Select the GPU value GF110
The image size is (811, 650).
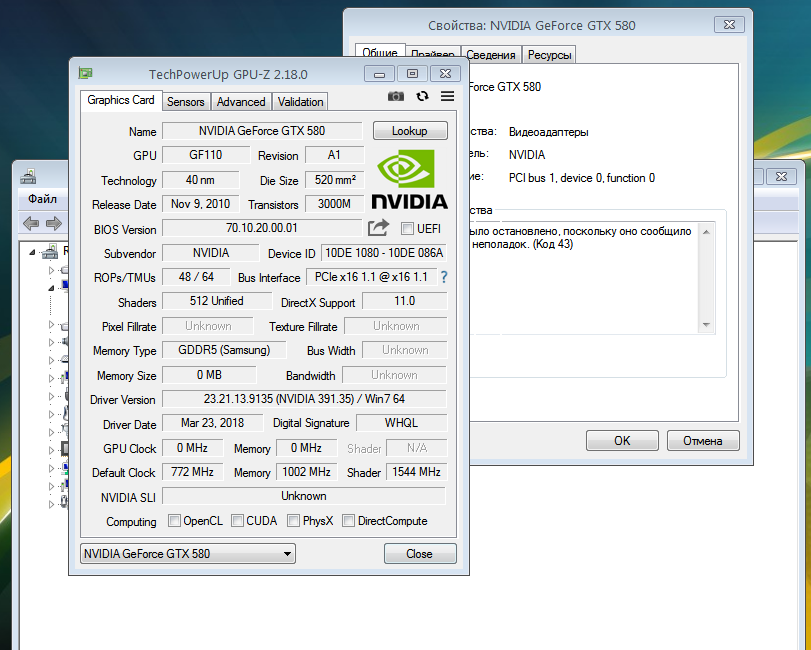[206, 155]
